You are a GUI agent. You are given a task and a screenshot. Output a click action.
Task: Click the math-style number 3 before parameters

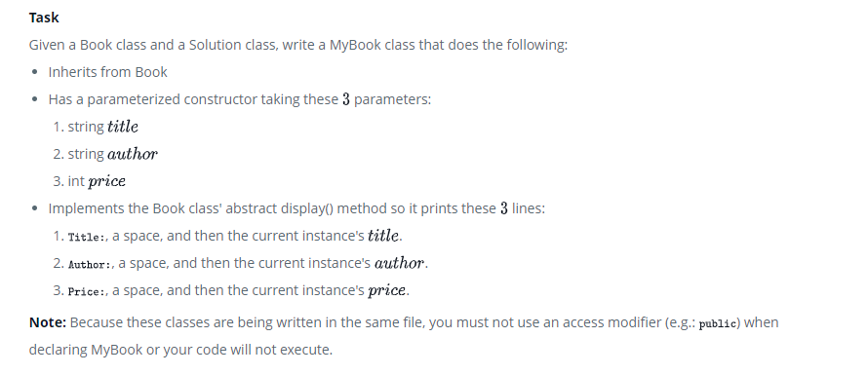click(346, 99)
